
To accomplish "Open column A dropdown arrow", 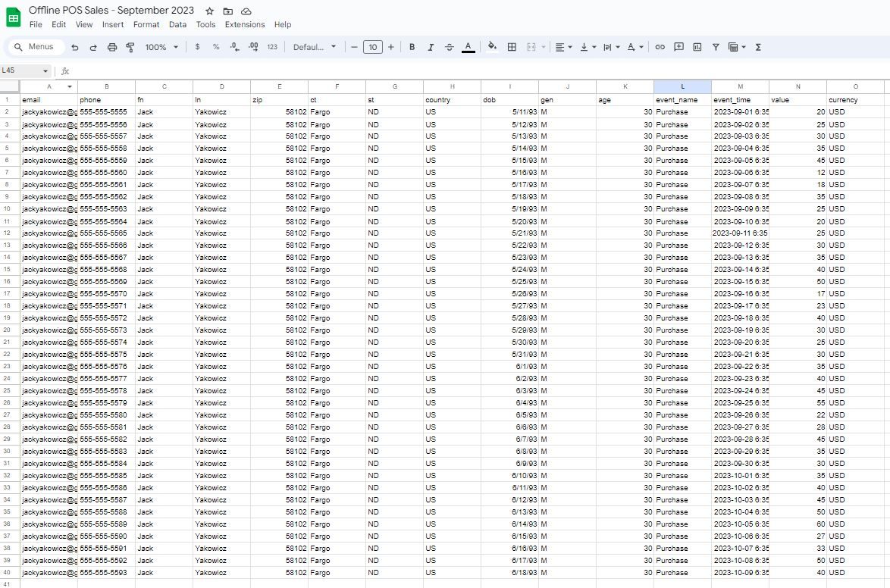I will [x=69, y=87].
